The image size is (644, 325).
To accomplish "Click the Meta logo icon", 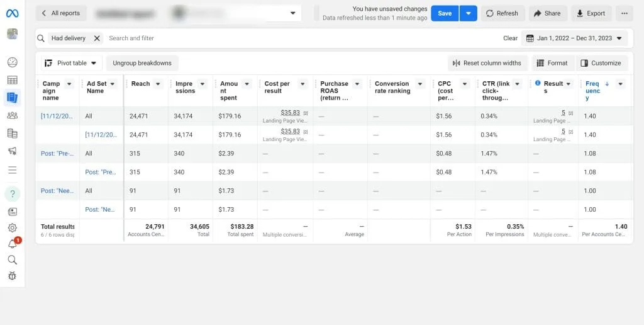I will tap(12, 13).
